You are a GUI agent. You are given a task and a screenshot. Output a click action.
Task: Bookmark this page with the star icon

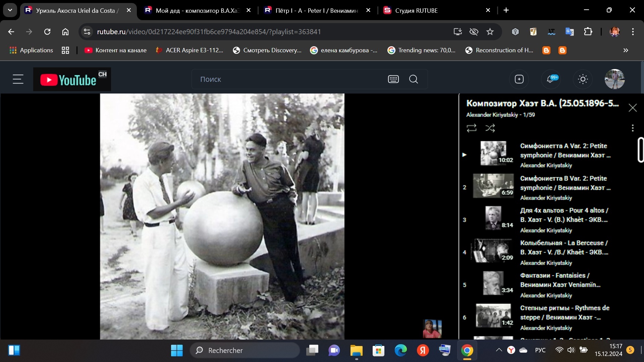pyautogui.click(x=490, y=32)
